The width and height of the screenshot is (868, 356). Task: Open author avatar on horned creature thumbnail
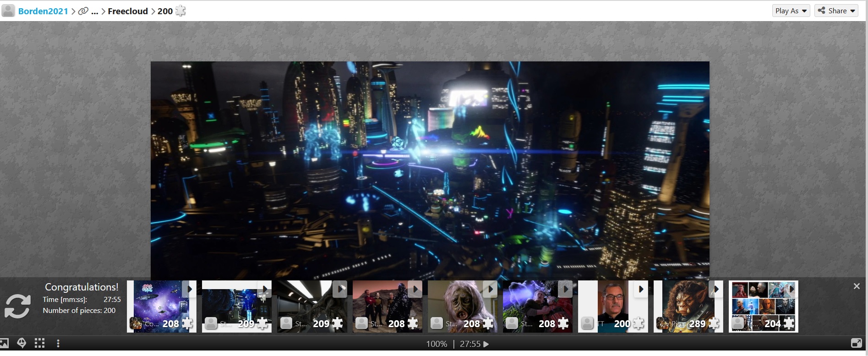[662, 323]
